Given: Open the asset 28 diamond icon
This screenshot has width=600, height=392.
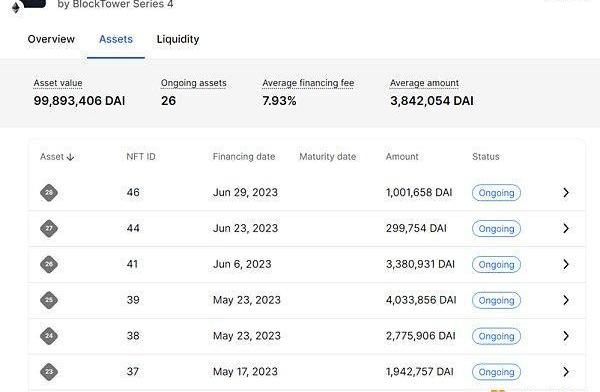Looking at the screenshot, I should (x=49, y=192).
